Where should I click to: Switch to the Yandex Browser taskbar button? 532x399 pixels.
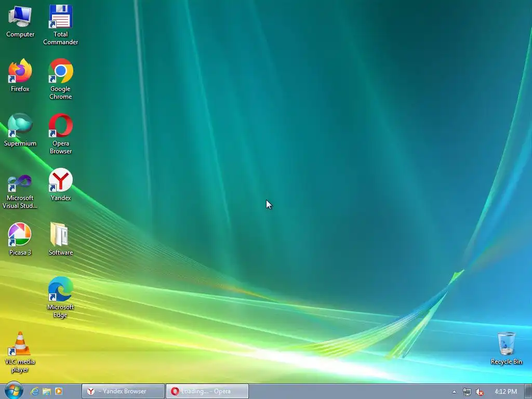123,391
